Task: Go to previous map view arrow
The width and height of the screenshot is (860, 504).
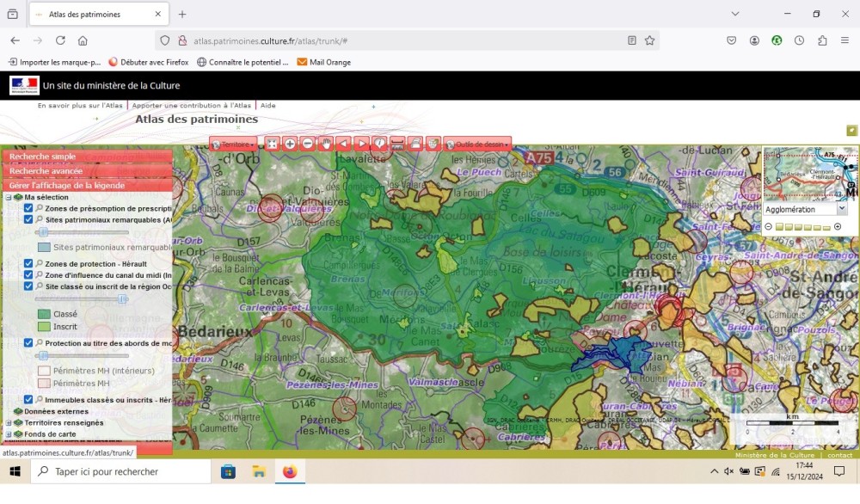Action: click(x=344, y=144)
